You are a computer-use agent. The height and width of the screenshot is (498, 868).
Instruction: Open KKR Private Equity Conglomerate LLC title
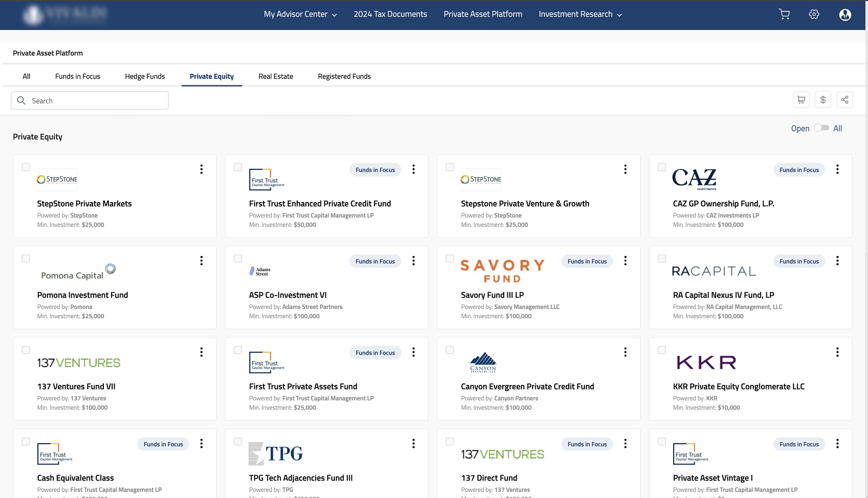[739, 386]
